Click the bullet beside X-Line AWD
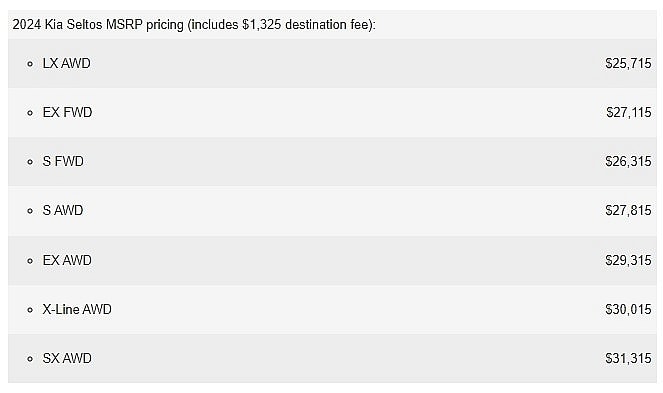 click(30, 310)
